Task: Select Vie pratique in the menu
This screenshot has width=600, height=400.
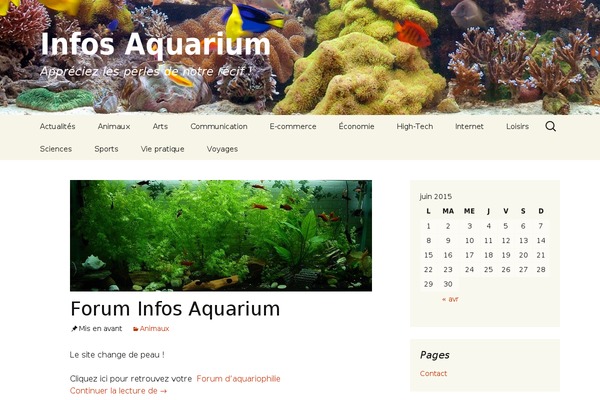Action: [x=162, y=149]
